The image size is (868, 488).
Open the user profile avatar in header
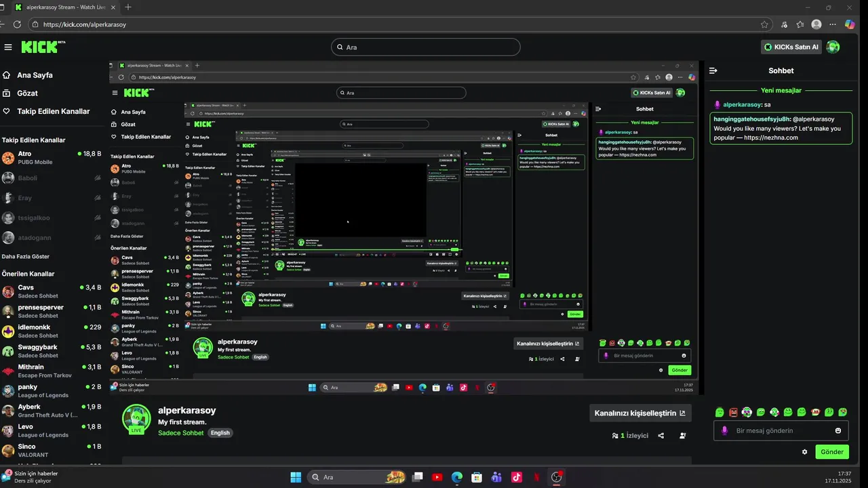click(x=833, y=47)
